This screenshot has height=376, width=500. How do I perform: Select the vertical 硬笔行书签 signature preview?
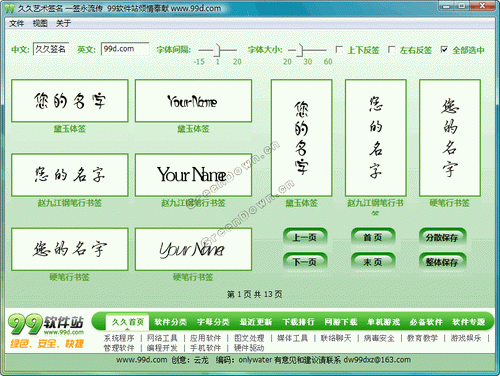tap(450, 138)
